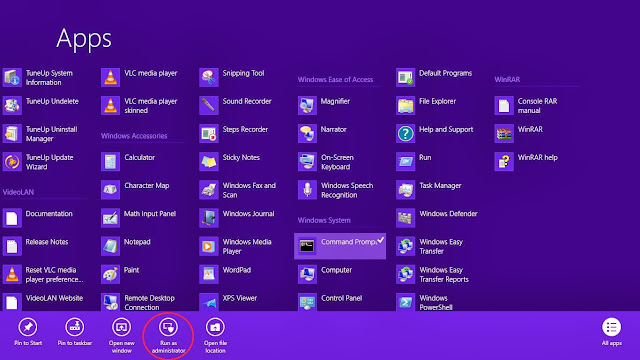Open VLC media player
The width and height of the screenshot is (640, 360).
[140, 78]
